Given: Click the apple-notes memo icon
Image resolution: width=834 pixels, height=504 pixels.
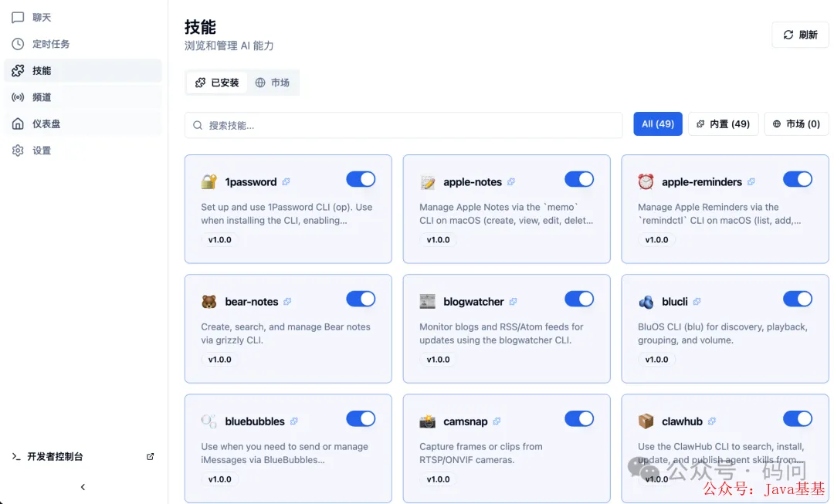Looking at the screenshot, I should pyautogui.click(x=427, y=182).
